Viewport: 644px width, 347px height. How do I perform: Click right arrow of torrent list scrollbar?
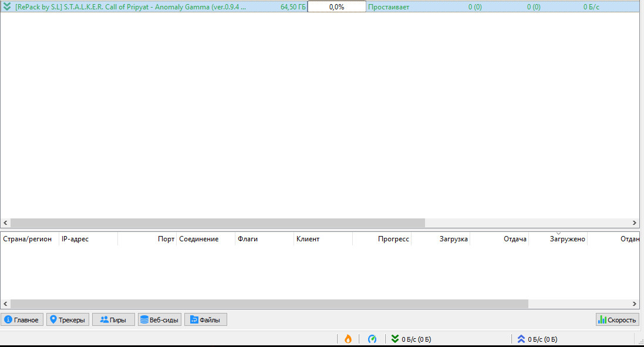click(634, 223)
